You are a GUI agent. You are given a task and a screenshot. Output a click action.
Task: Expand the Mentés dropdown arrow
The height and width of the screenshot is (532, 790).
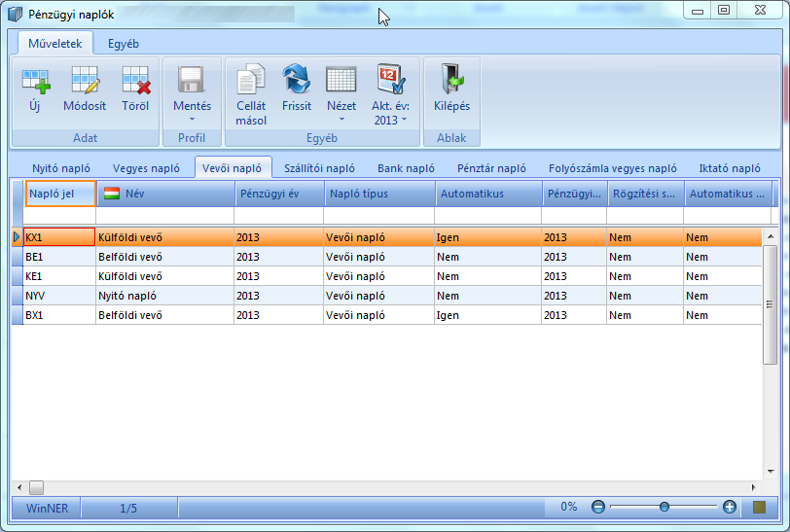coord(192,120)
